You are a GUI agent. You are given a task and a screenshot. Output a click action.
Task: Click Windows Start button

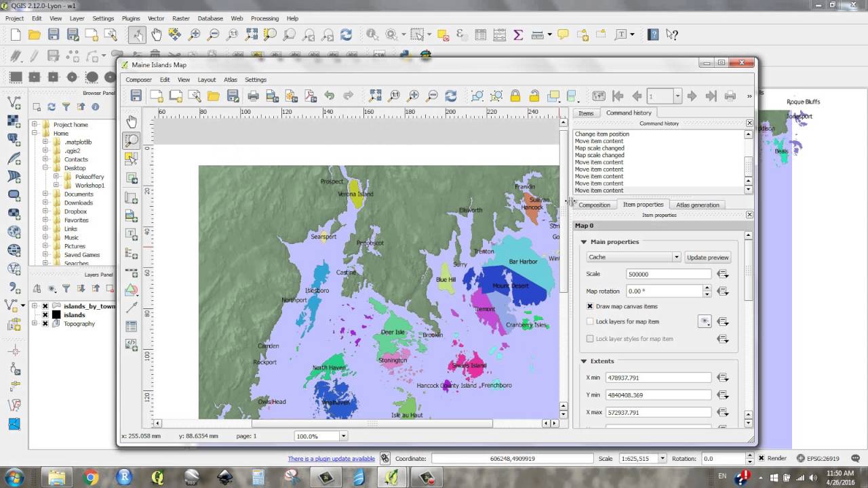coord(14,476)
